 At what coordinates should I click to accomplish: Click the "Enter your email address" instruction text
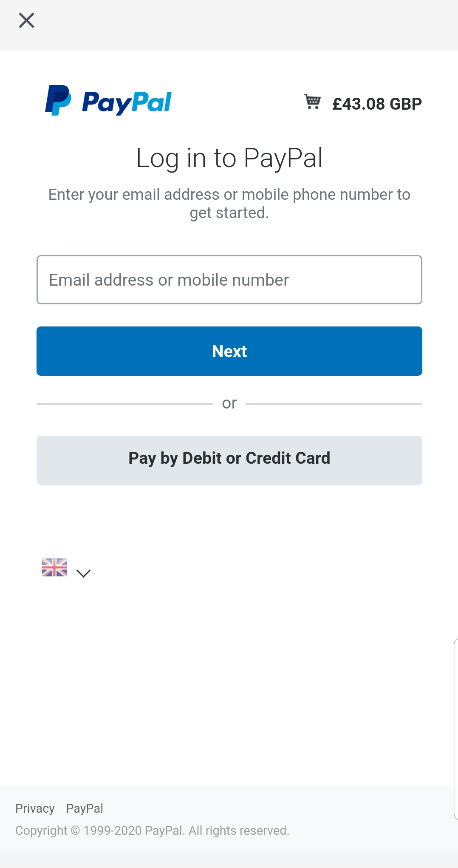click(x=229, y=203)
